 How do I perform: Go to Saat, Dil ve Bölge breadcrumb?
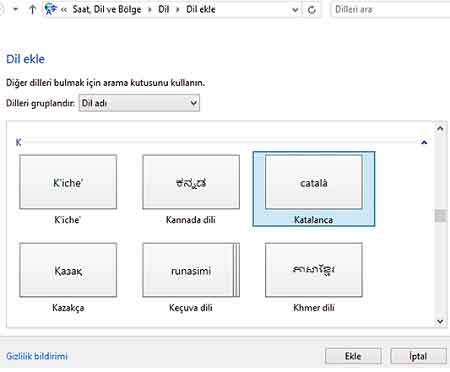click(x=107, y=9)
